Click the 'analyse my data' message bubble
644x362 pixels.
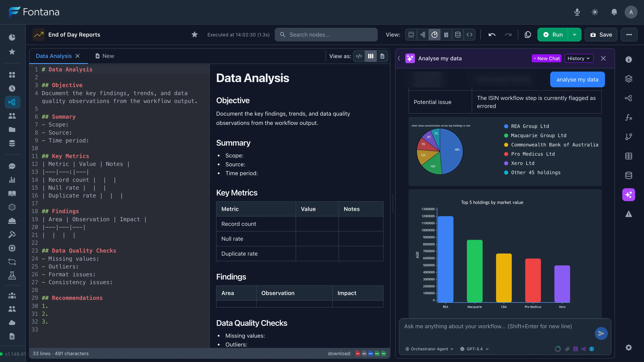pos(578,79)
